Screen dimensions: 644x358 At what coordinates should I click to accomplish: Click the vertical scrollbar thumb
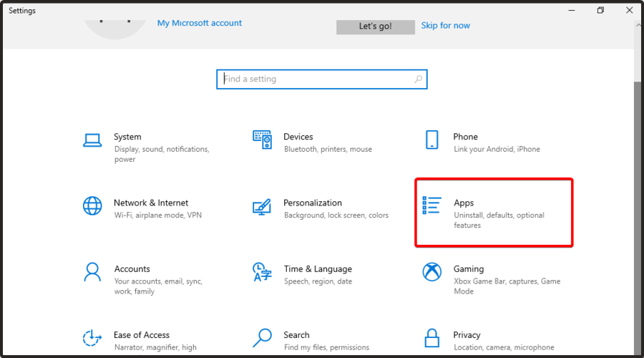tap(638, 218)
